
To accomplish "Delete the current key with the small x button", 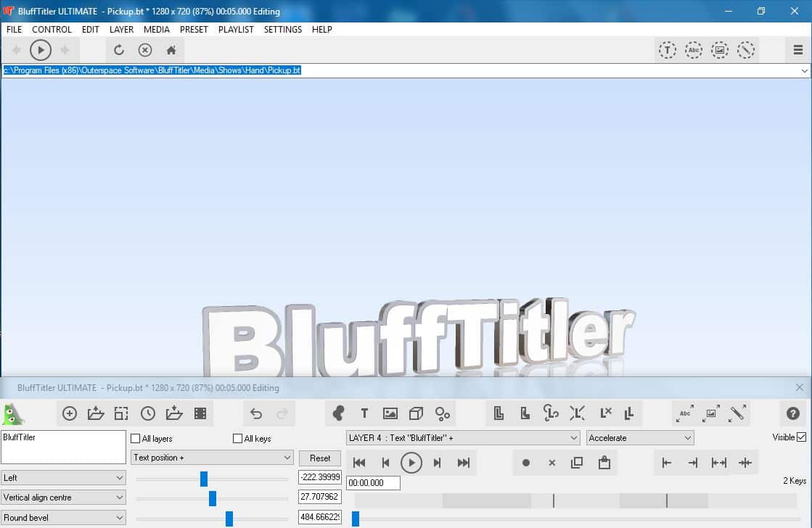I will click(552, 463).
